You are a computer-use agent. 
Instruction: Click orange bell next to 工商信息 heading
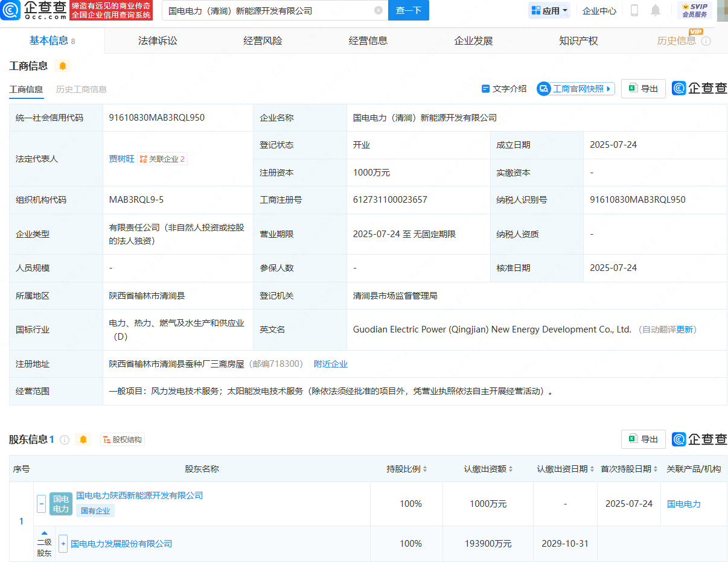(63, 66)
